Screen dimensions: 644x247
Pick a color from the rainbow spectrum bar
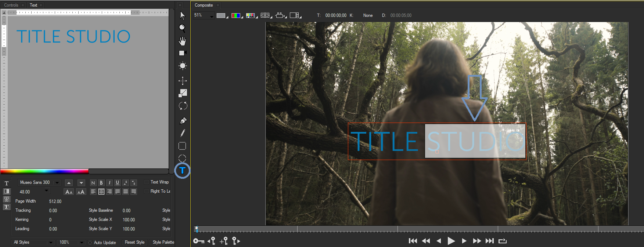pos(44,171)
